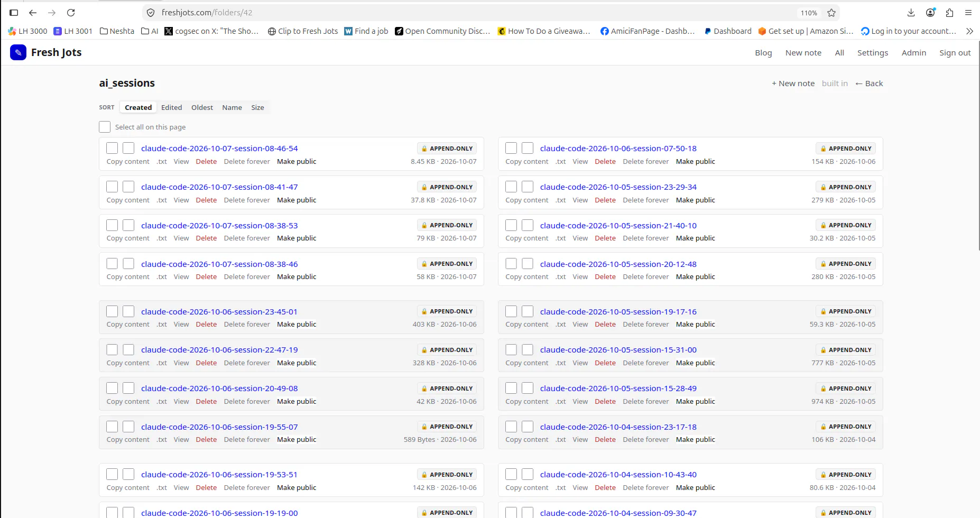Sort notes by Name
The height and width of the screenshot is (518, 980).
[232, 107]
